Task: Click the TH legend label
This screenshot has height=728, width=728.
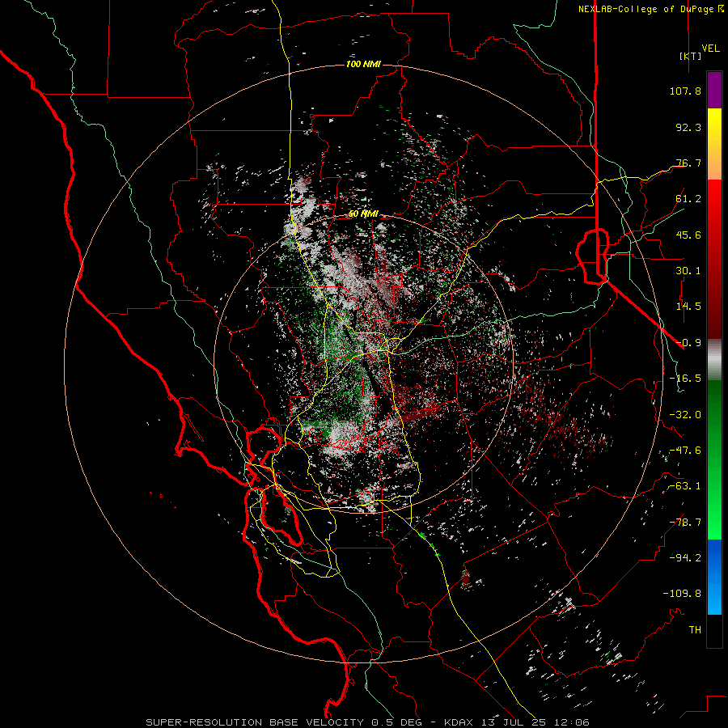Action: coord(695,630)
